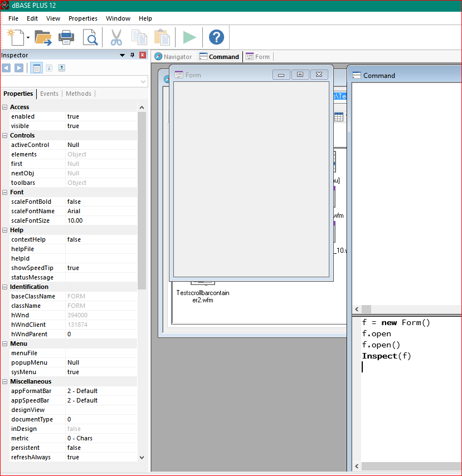Open Print Preview from the toolbar

[x=90, y=37]
